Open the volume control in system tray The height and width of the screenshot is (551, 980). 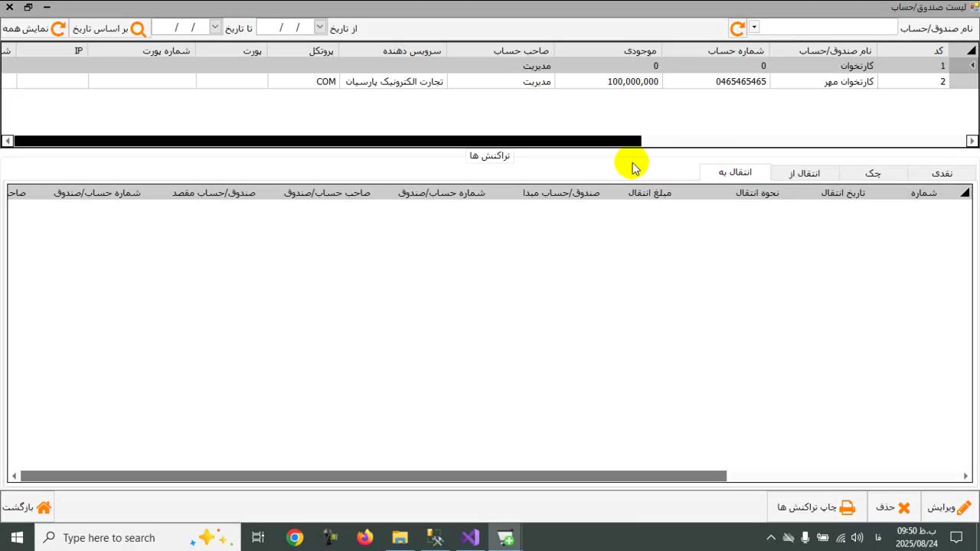857,537
